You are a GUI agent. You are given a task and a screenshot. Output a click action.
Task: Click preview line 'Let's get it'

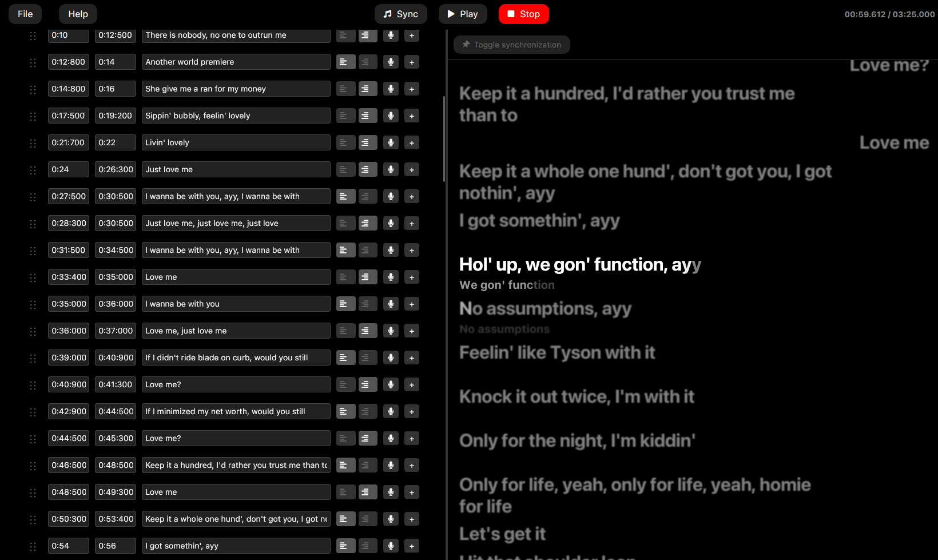pos(502,534)
